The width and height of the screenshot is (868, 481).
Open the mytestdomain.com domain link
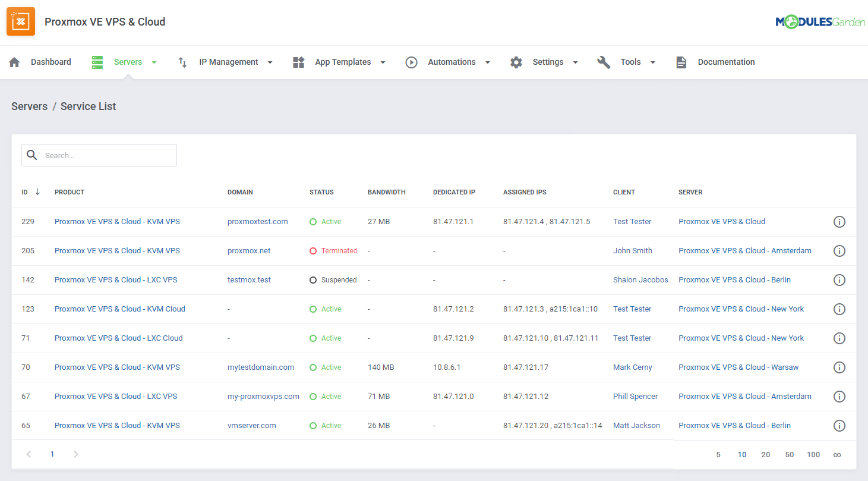(261, 367)
